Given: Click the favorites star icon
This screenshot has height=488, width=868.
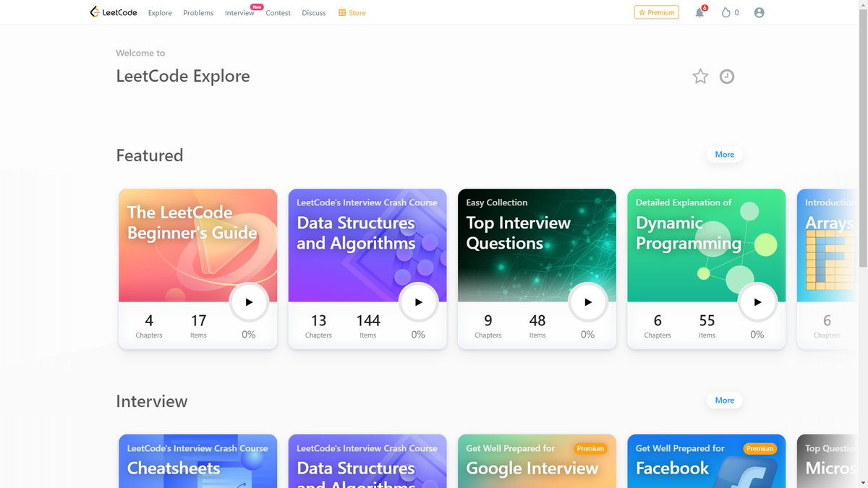Looking at the screenshot, I should click(700, 77).
